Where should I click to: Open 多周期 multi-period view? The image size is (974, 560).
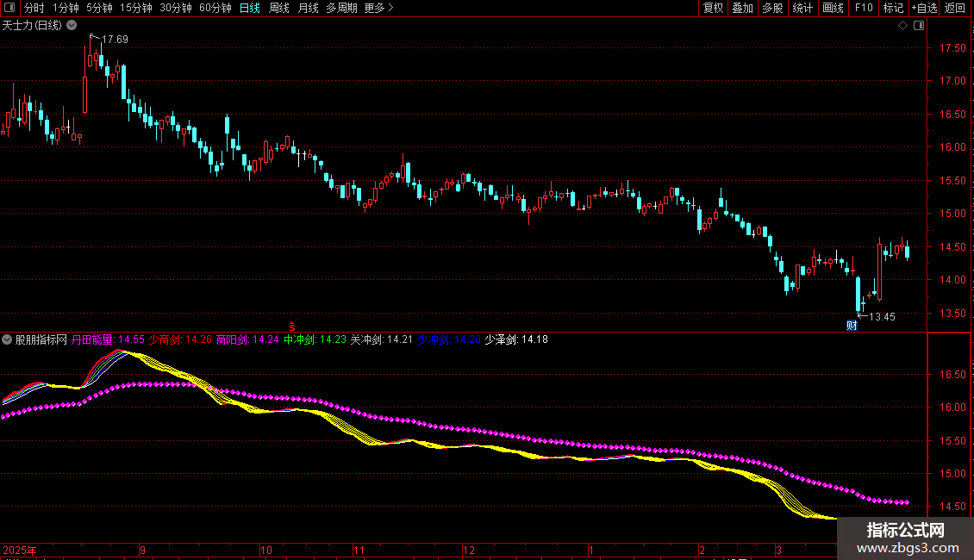[342, 8]
